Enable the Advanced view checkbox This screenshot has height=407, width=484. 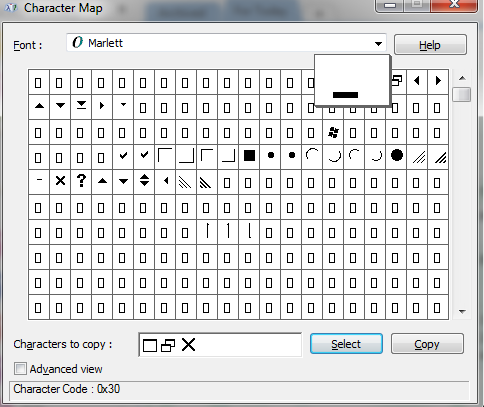[20, 369]
